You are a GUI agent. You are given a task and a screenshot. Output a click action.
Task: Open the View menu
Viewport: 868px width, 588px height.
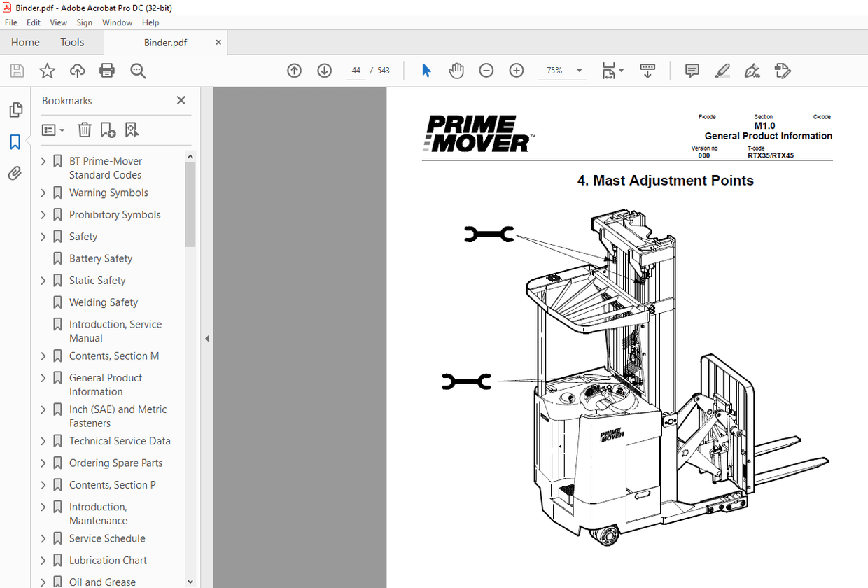pyautogui.click(x=58, y=22)
